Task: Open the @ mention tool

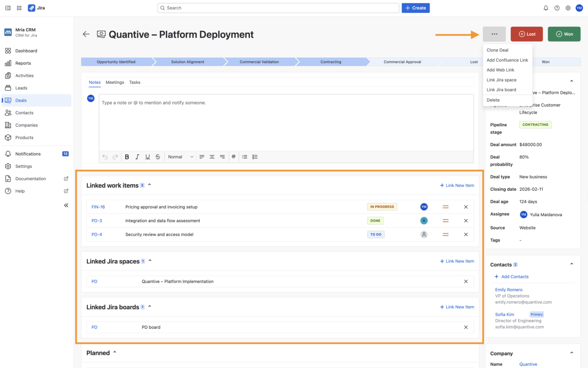Action: pos(233,156)
